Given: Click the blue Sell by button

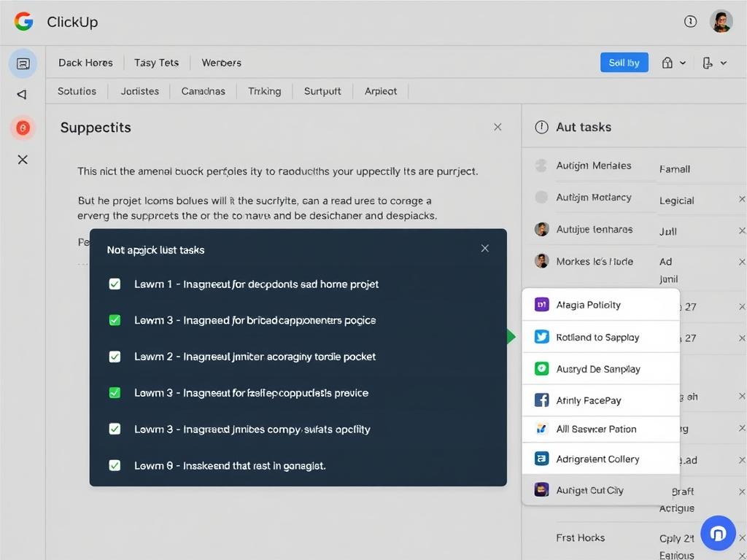Looking at the screenshot, I should [x=624, y=63].
